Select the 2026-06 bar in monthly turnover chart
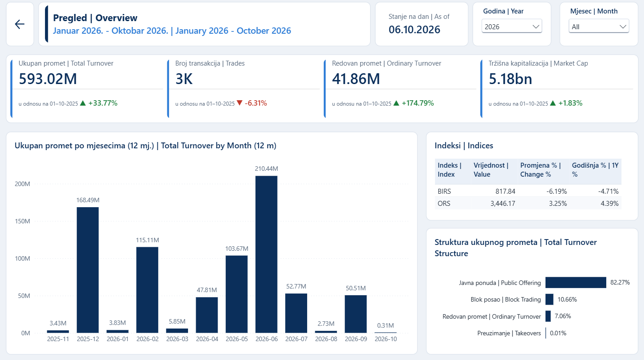Viewport: 644px width, 360px height. point(266,254)
